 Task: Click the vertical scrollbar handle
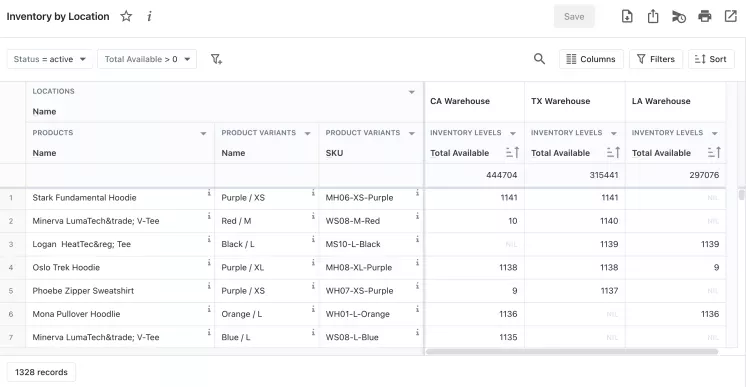click(x=741, y=195)
